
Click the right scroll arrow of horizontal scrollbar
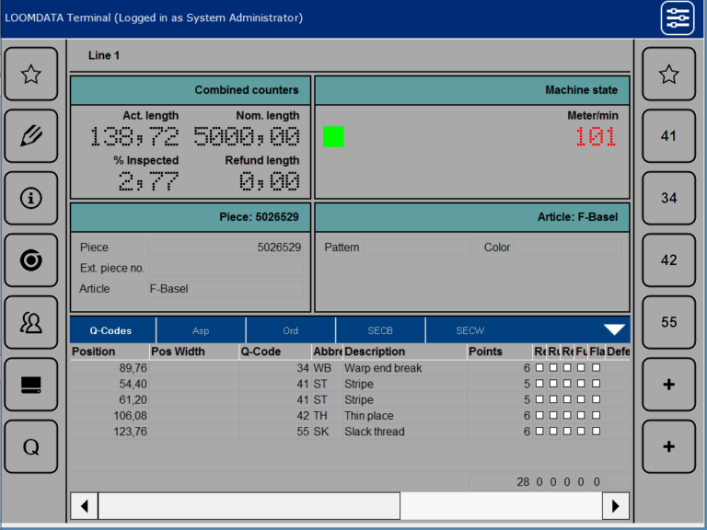coord(617,505)
